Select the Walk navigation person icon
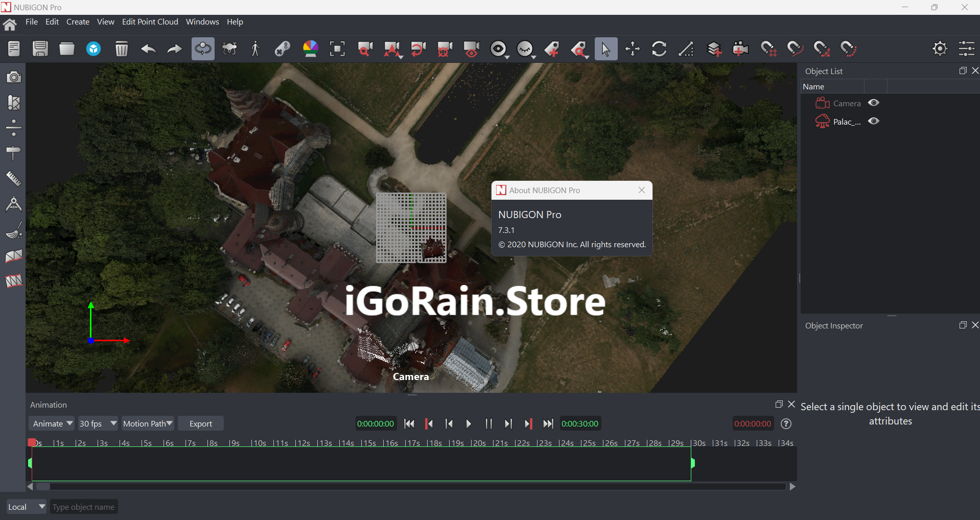Image resolution: width=980 pixels, height=520 pixels. point(255,49)
